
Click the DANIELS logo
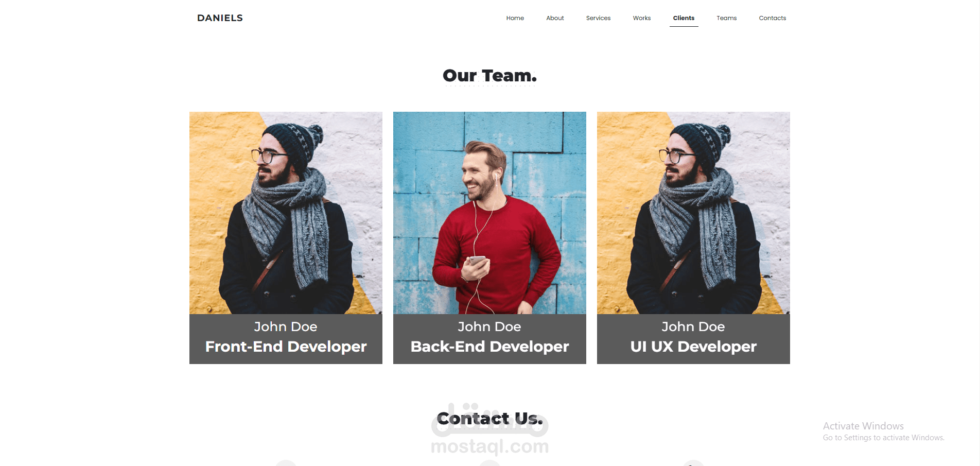(x=220, y=18)
